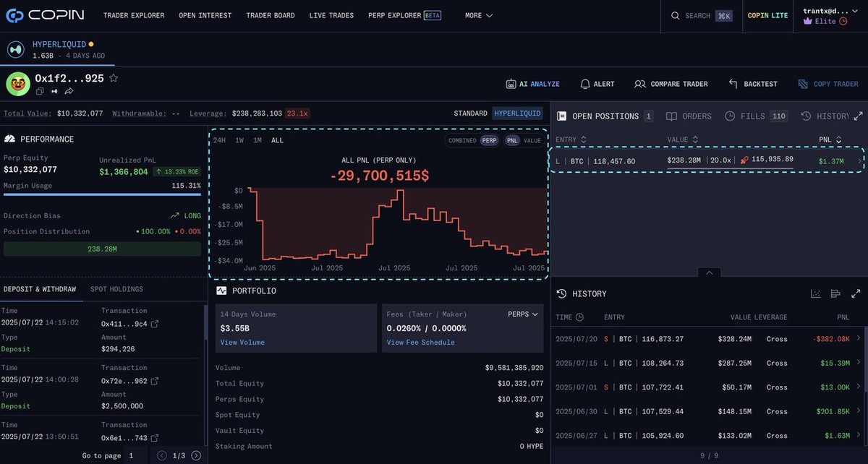
Task: Open the PERPS fees dropdown
Action: [x=523, y=314]
